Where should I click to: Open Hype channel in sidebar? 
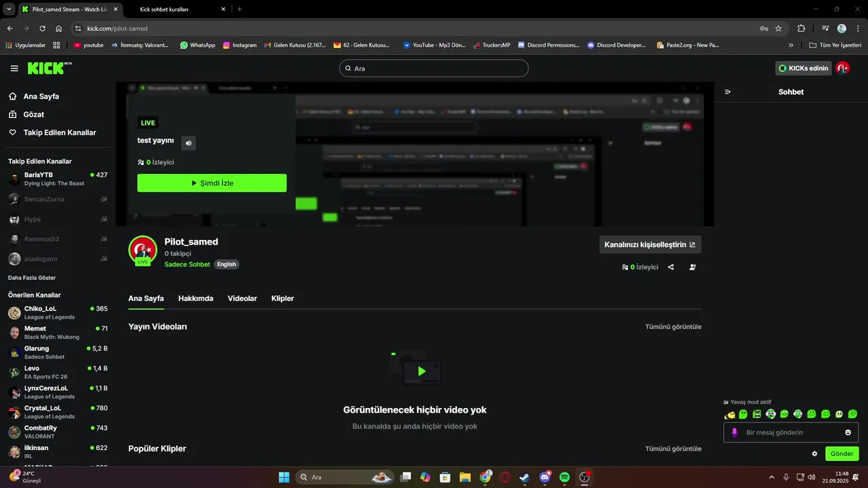point(58,219)
